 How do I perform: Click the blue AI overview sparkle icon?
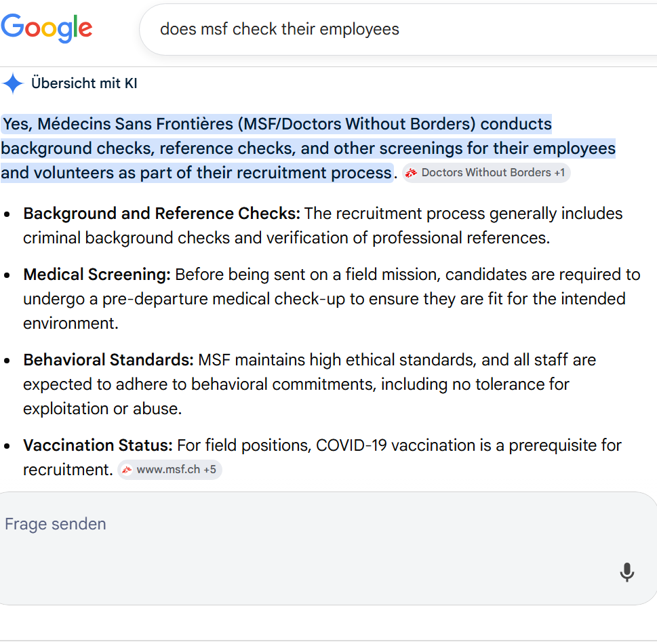[x=13, y=83]
